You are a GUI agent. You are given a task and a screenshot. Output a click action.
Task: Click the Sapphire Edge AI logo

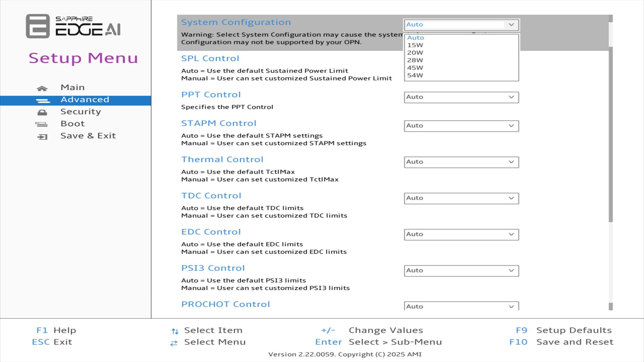pos(73,26)
